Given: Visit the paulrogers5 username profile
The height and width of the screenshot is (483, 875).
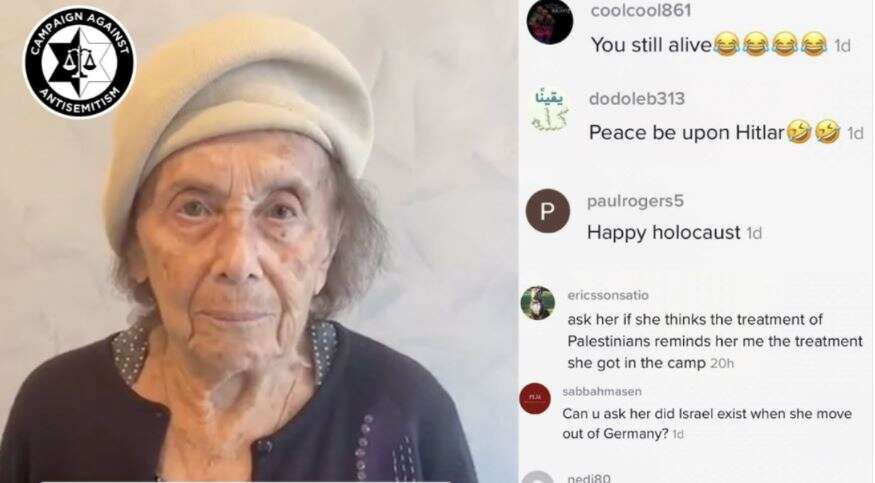Looking at the screenshot, I should tap(635, 201).
